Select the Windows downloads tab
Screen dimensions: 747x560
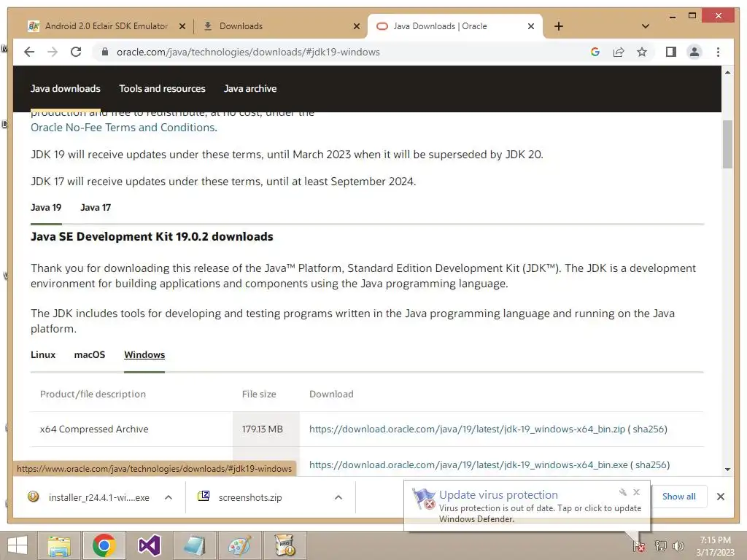[144, 355]
